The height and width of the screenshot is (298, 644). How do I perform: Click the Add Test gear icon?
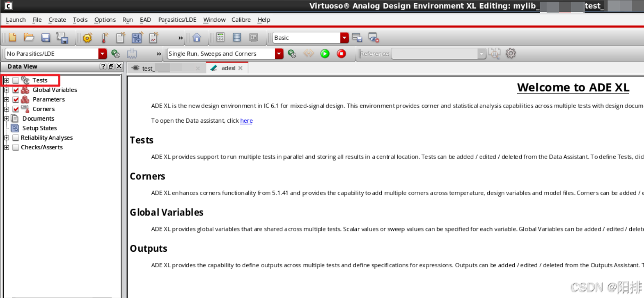click(88, 38)
